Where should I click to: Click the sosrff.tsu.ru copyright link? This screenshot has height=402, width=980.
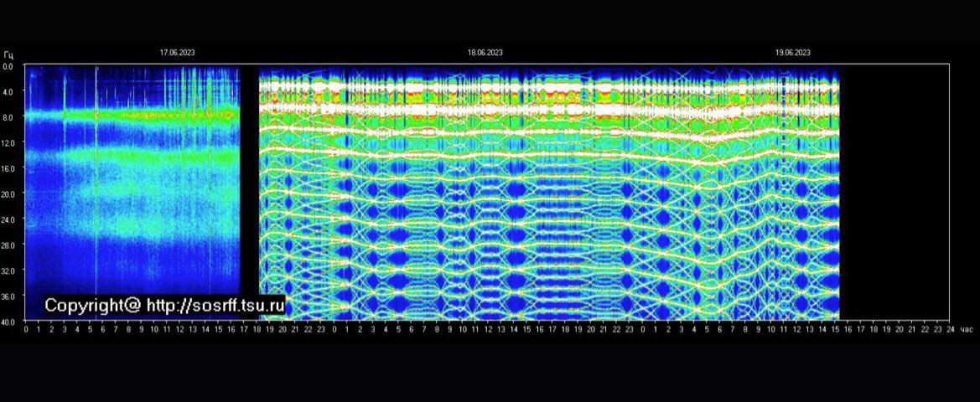(164, 306)
